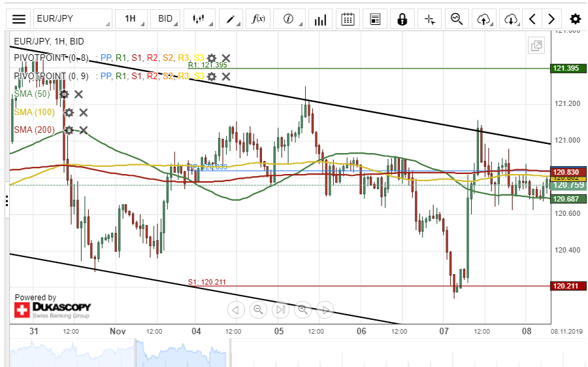Click the chart magnifier zoom tool
This screenshot has height=367, width=588.
[x=457, y=19]
